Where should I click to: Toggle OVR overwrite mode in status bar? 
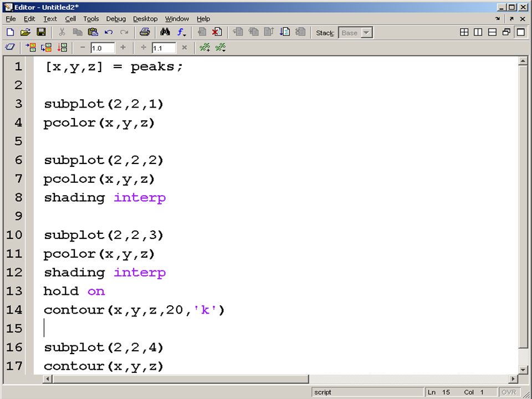coord(509,392)
